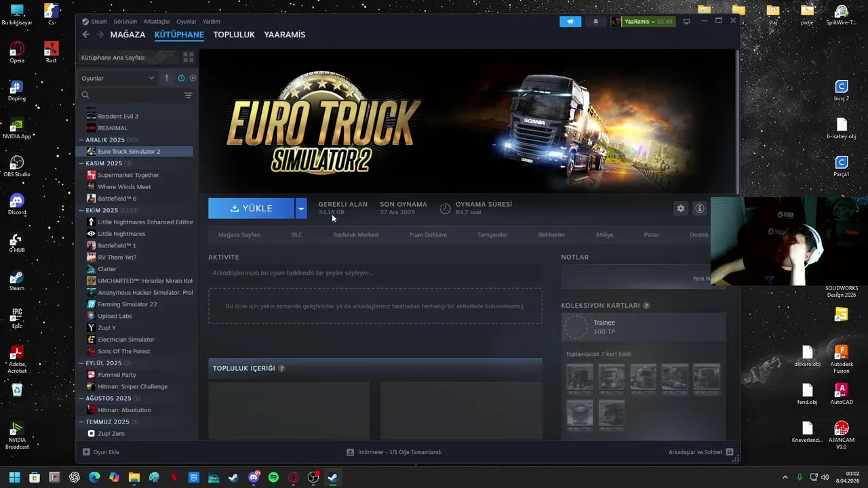Open File Explorer from the taskbar

(134, 477)
